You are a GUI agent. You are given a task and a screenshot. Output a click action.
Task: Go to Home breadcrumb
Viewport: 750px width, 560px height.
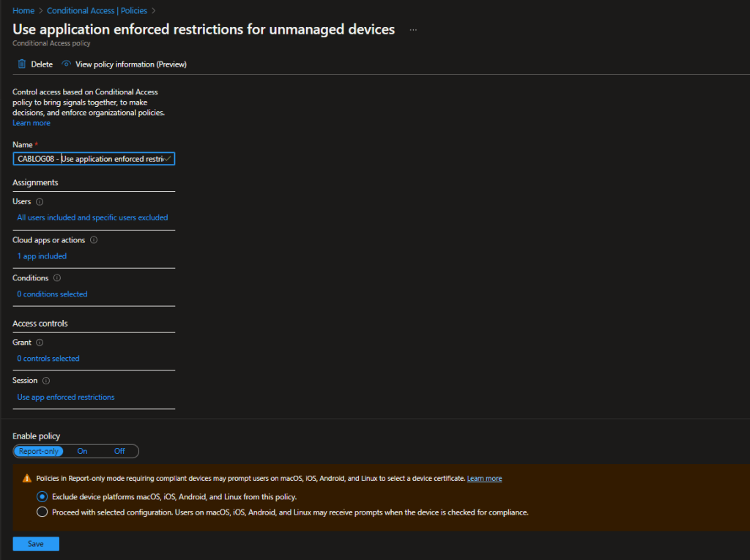[x=23, y=11]
